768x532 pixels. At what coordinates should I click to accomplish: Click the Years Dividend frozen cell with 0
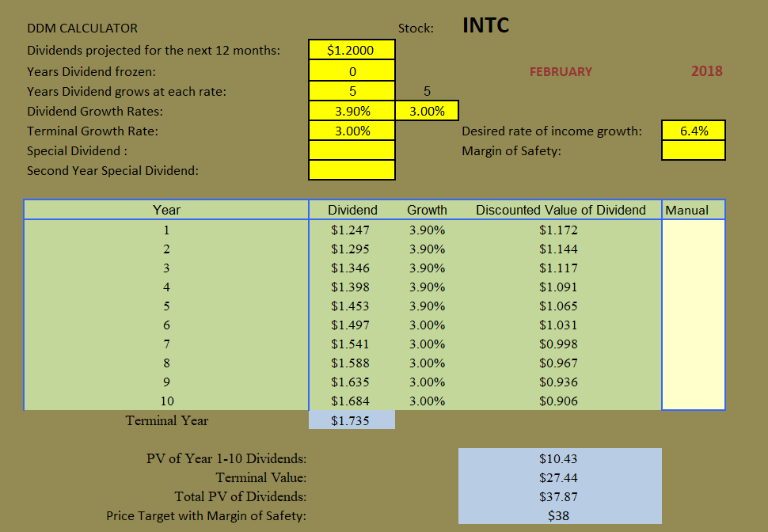tap(352, 71)
